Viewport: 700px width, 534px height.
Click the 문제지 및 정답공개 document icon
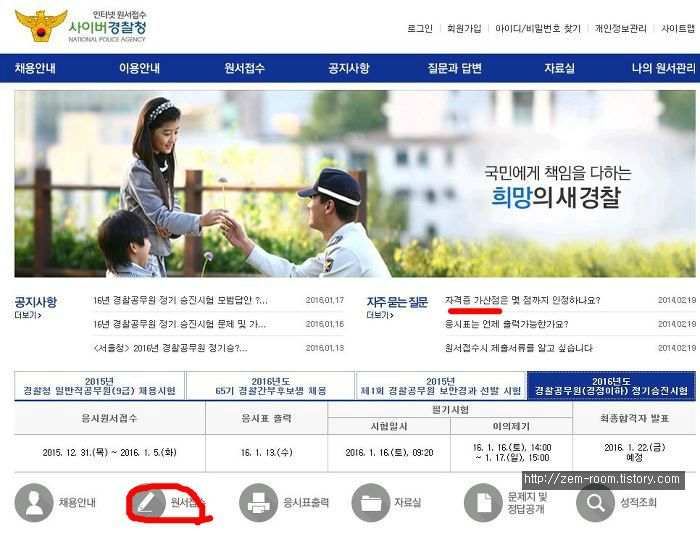[x=484, y=503]
